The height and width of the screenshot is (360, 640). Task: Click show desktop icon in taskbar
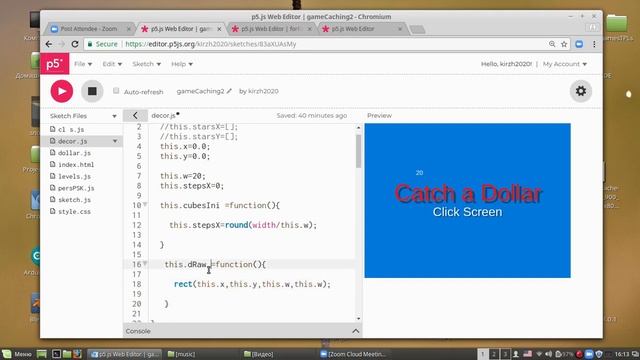42,354
